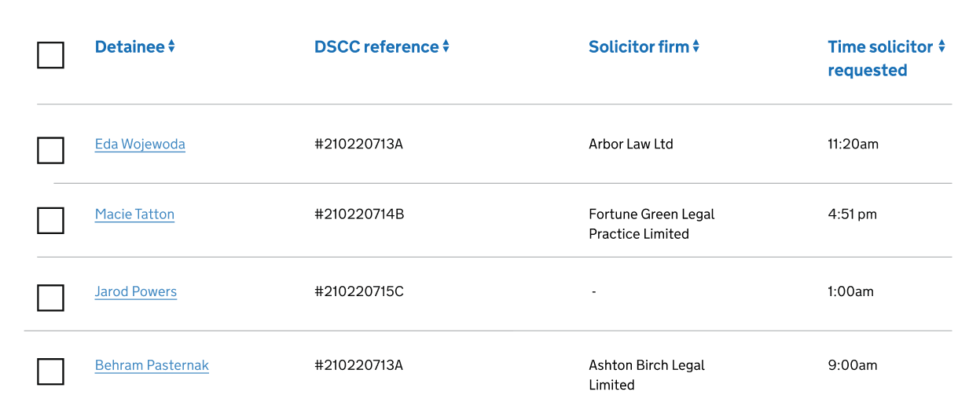Open the Eda Wojewoda detainee link

click(140, 145)
